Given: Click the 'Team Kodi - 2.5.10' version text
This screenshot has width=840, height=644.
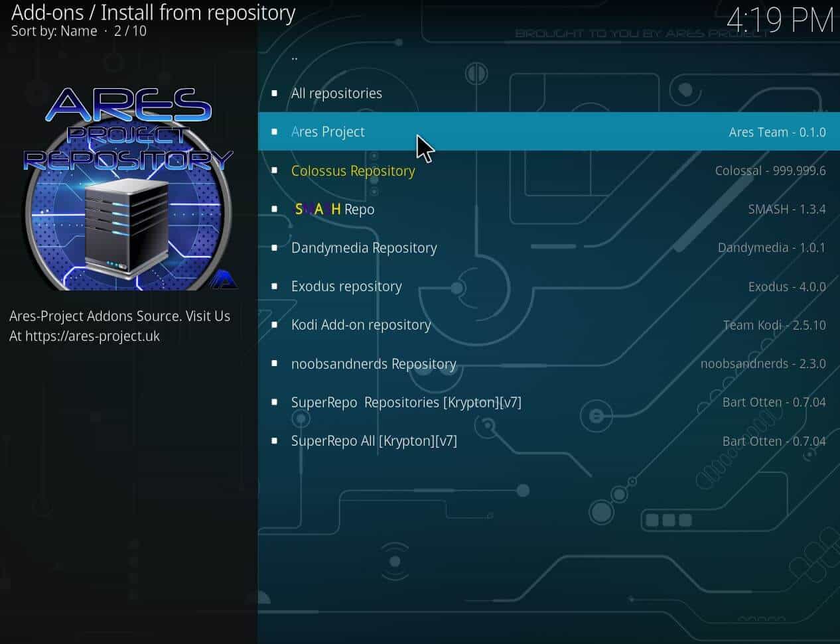Looking at the screenshot, I should [x=774, y=325].
